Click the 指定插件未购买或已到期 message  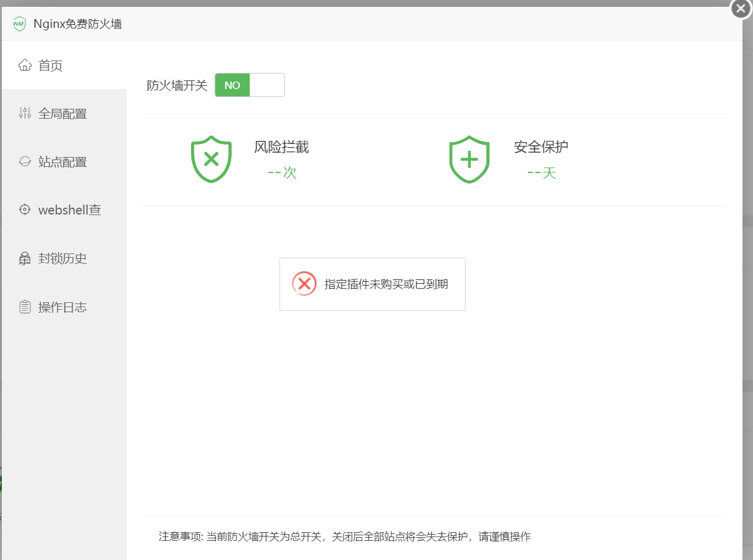386,284
